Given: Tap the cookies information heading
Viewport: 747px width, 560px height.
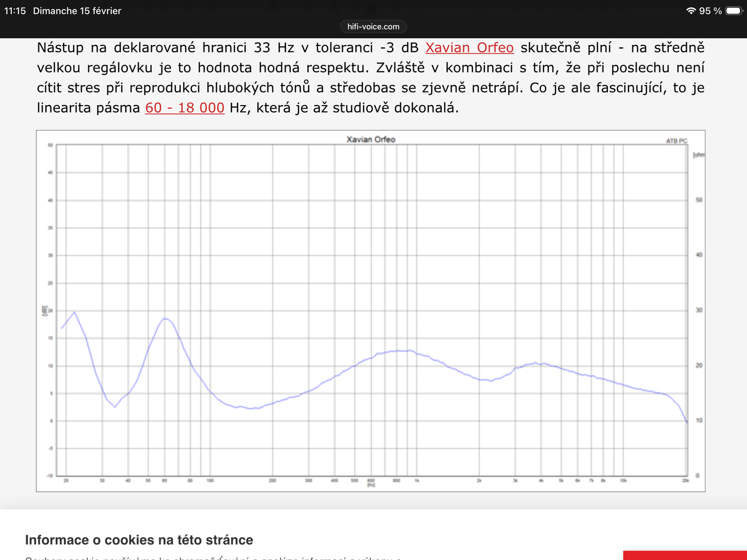Looking at the screenshot, I should click(x=139, y=540).
